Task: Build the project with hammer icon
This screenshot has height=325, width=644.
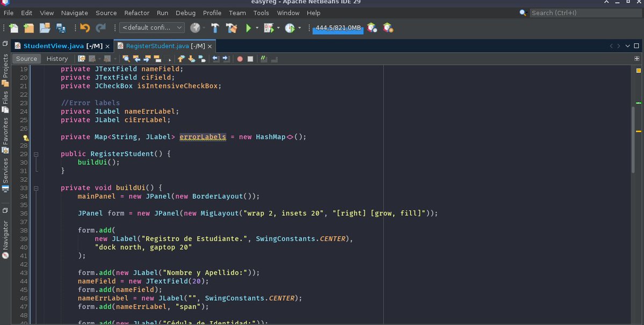Action: [215, 28]
